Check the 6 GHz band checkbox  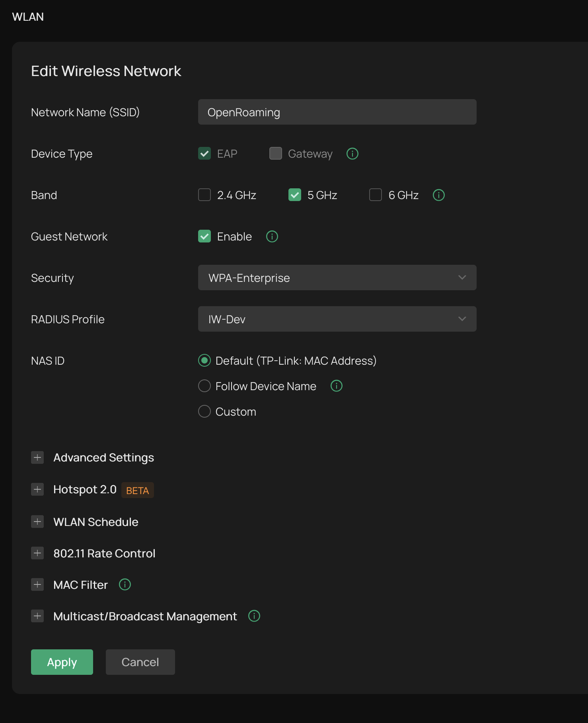tap(376, 195)
